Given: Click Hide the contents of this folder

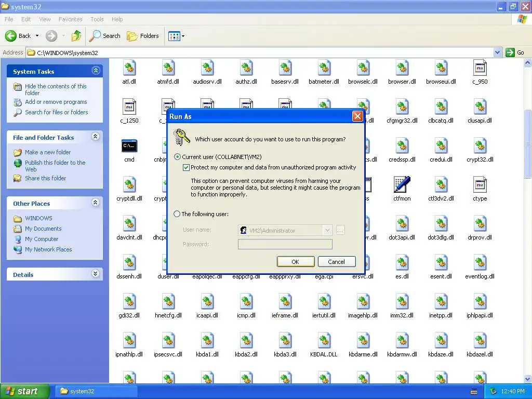Looking at the screenshot, I should pyautogui.click(x=56, y=89).
